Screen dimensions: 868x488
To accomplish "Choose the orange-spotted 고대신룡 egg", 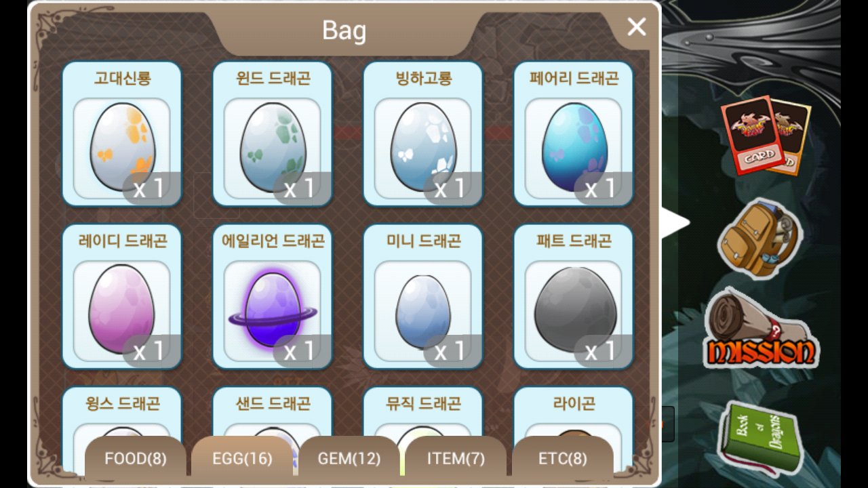I will coord(122,134).
